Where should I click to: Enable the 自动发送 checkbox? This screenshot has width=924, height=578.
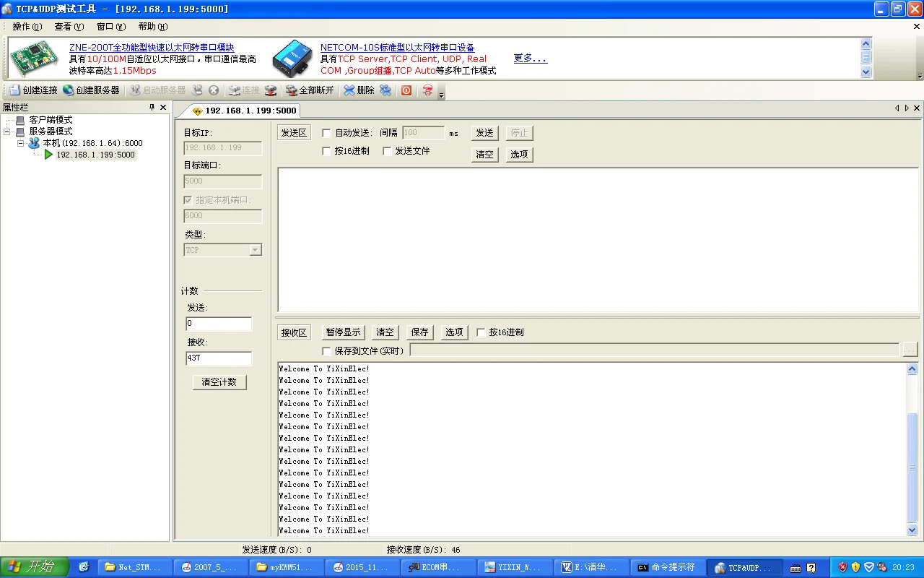point(326,133)
